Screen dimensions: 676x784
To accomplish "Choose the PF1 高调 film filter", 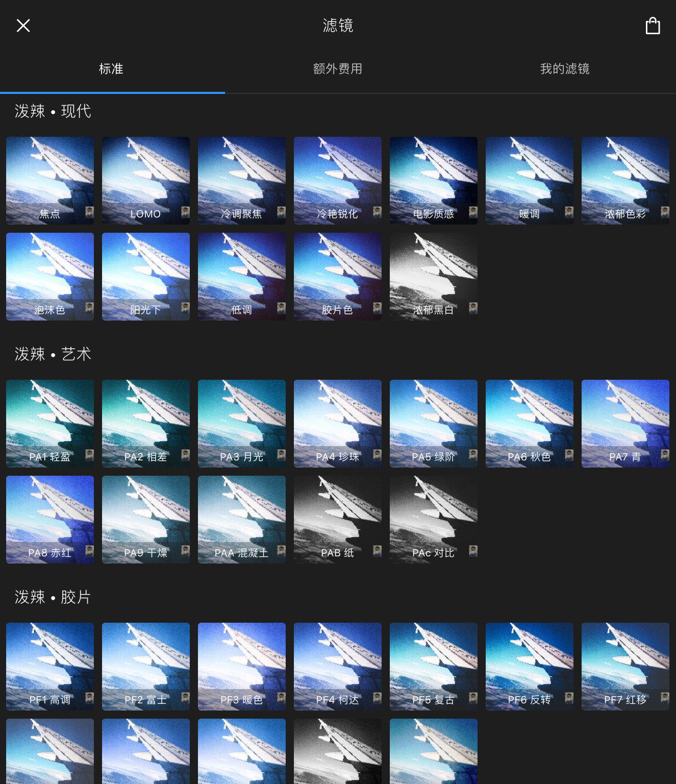I will tap(50, 667).
